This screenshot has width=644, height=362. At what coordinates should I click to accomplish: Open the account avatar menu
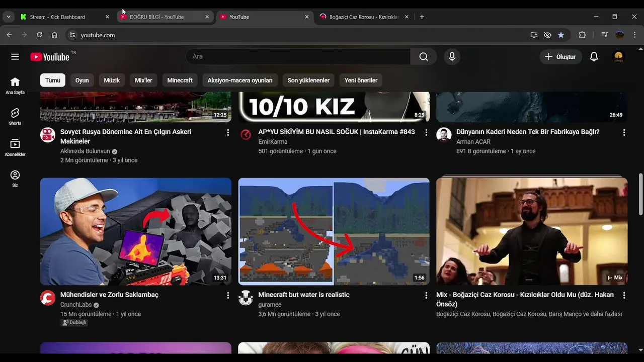click(619, 57)
